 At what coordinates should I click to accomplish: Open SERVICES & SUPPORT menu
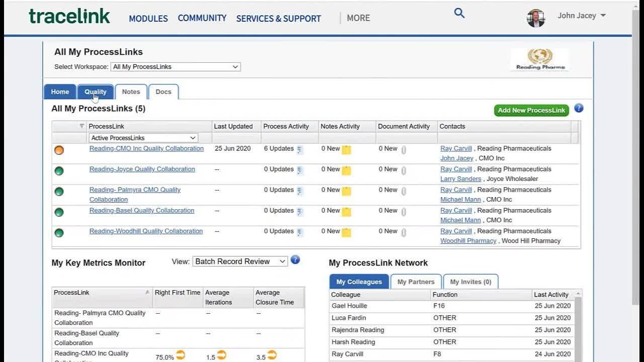coord(278,19)
